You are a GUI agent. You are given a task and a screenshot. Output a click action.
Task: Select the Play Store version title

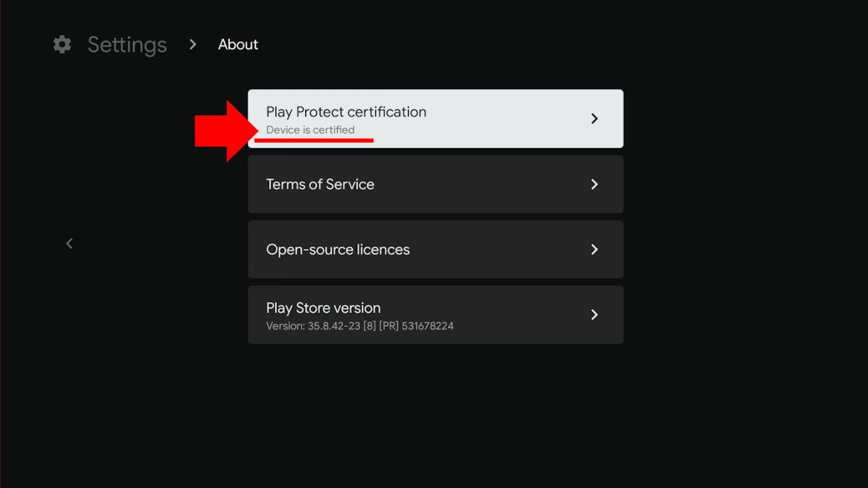coord(323,308)
